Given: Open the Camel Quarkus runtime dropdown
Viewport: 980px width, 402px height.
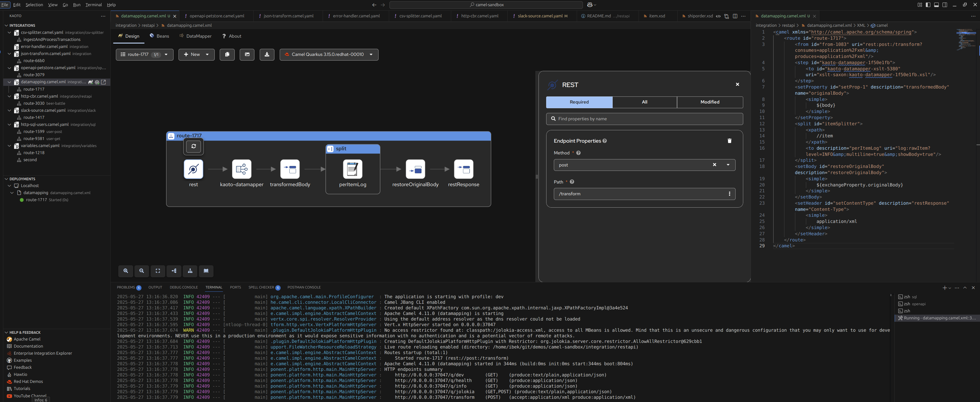Looking at the screenshot, I should click(x=329, y=54).
